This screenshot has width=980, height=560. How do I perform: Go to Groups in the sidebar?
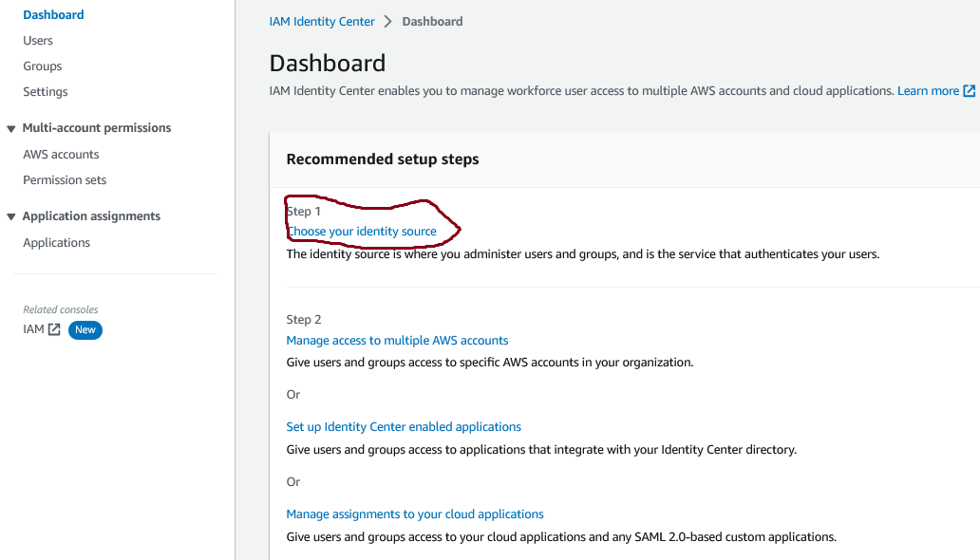coord(43,66)
